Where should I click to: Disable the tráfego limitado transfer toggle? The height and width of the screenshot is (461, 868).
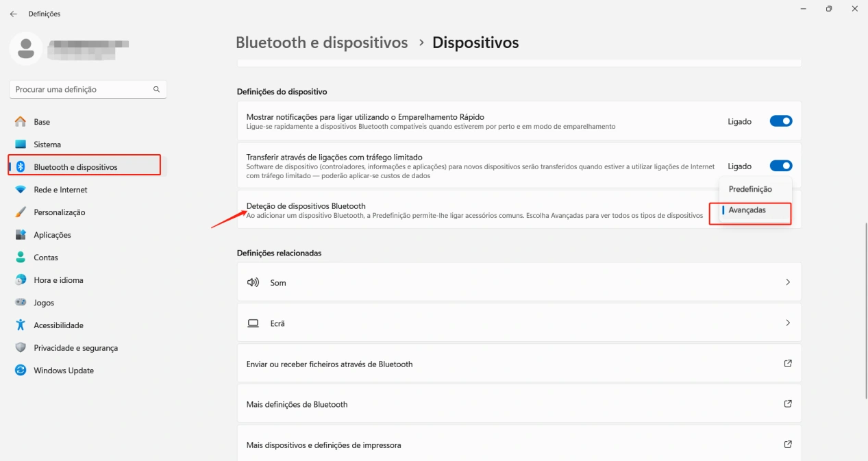click(x=780, y=166)
